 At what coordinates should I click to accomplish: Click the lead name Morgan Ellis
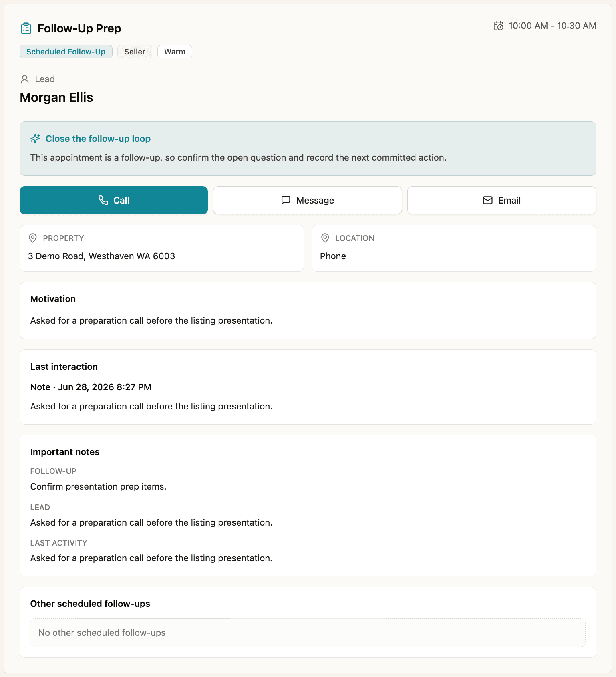click(56, 97)
